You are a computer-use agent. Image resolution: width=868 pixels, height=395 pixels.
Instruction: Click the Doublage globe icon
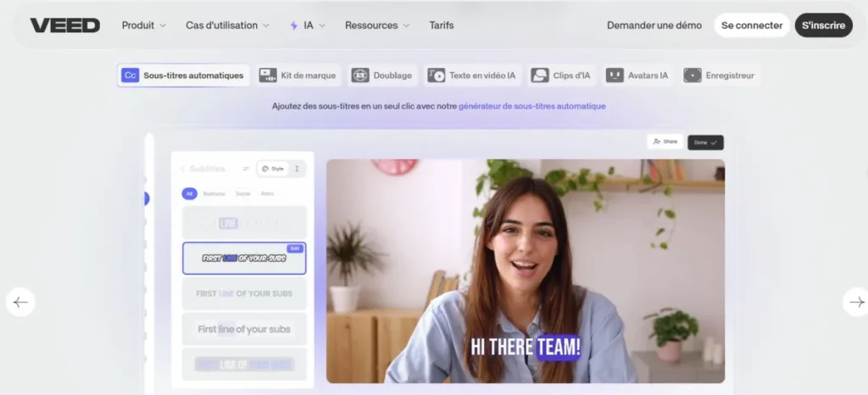360,75
